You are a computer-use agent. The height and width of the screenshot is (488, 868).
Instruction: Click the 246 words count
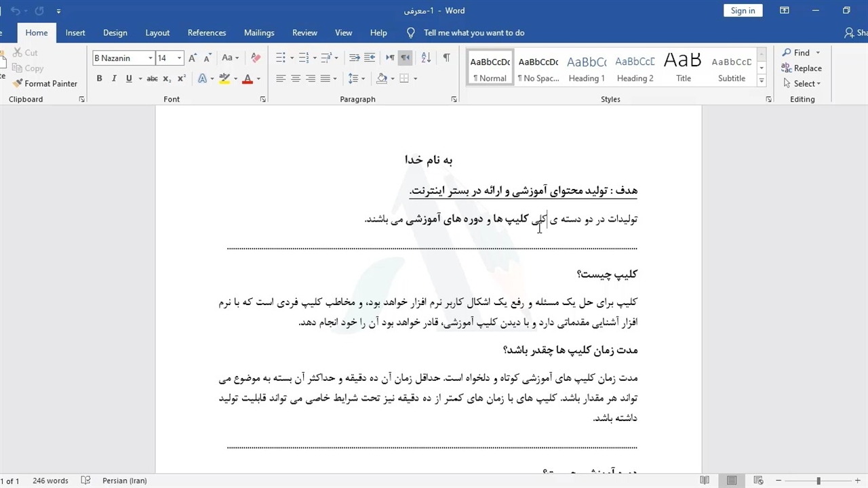50,481
